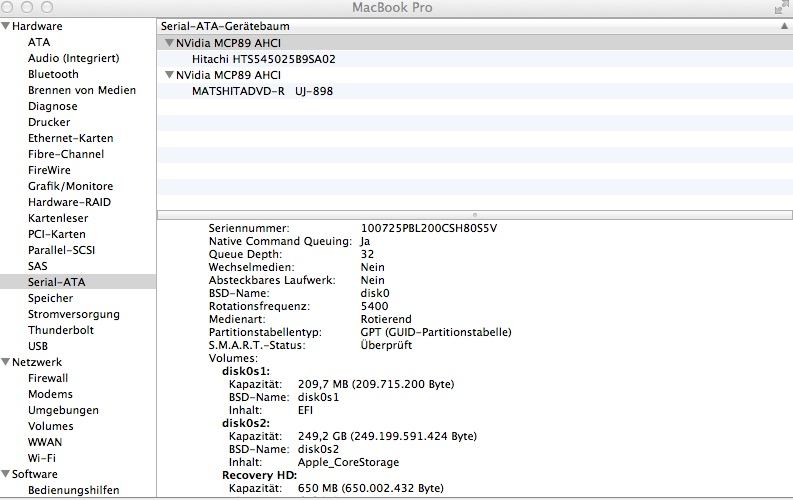
Task: Click Rotationsfrequenz value 5400
Action: [x=374, y=306]
